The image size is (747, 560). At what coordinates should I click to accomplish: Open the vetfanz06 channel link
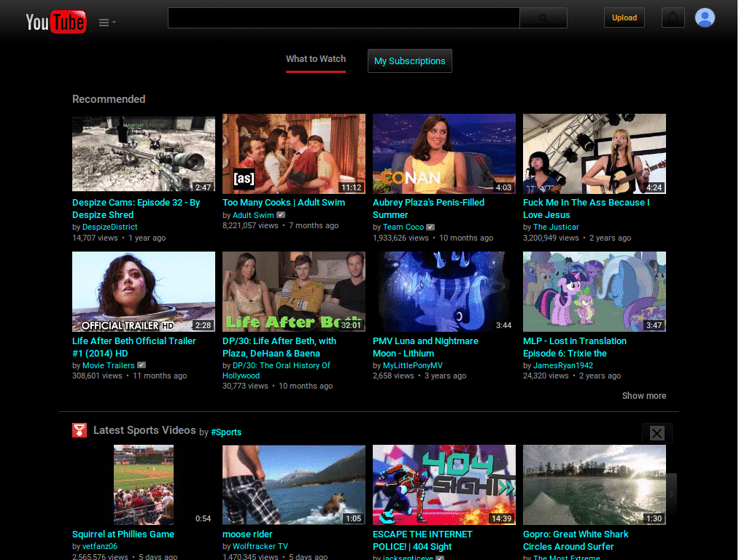coord(100,547)
